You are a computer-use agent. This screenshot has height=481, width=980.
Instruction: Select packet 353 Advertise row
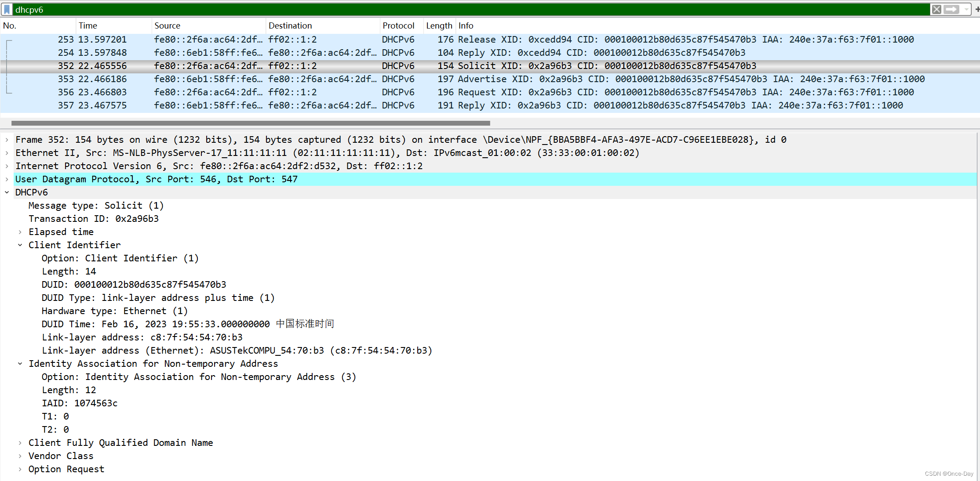pos(490,79)
